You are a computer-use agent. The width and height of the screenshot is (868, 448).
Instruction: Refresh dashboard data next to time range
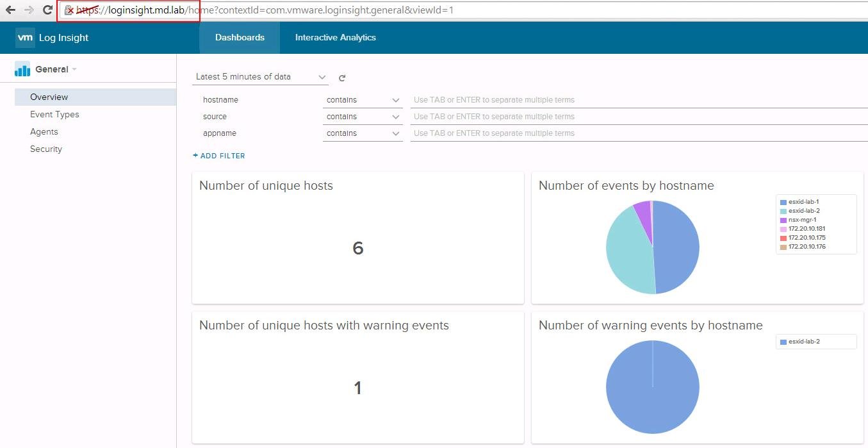click(x=342, y=78)
